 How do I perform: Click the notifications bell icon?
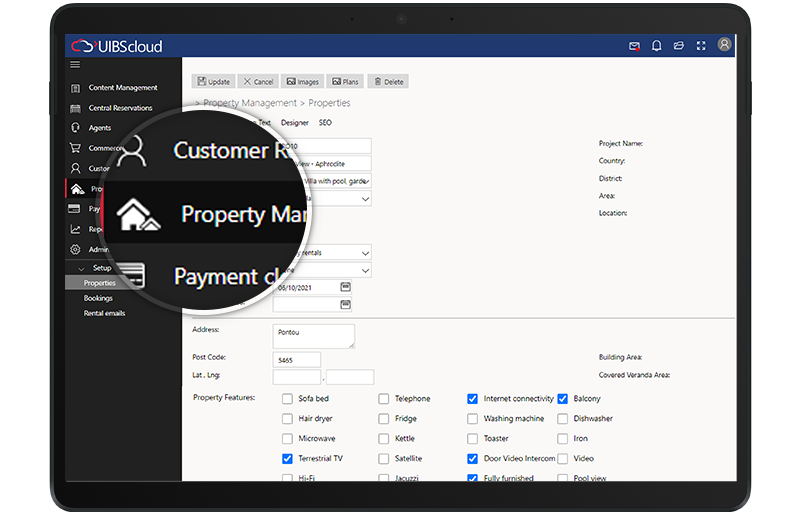click(657, 46)
